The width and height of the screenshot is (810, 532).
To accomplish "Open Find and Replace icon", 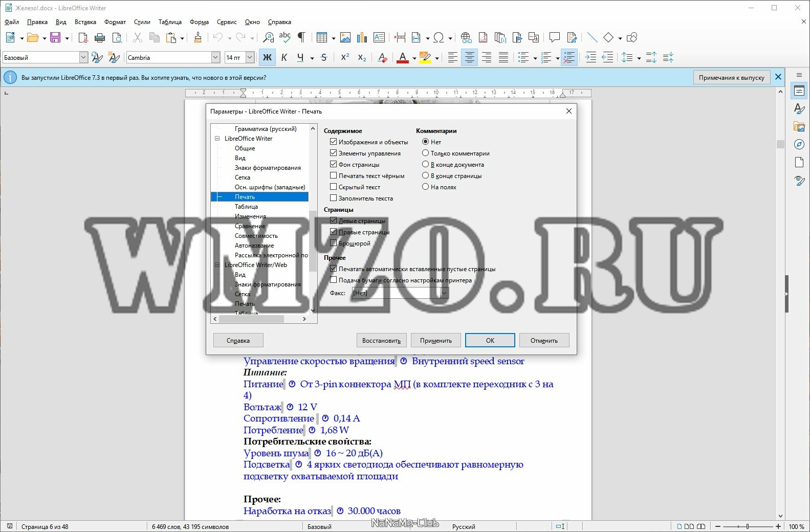I will click(x=268, y=37).
